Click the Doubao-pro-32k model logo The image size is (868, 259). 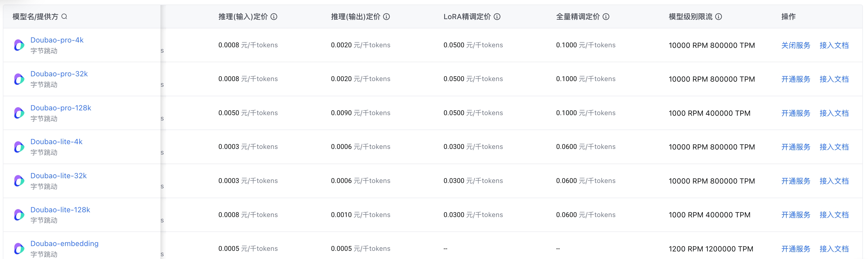coord(19,79)
